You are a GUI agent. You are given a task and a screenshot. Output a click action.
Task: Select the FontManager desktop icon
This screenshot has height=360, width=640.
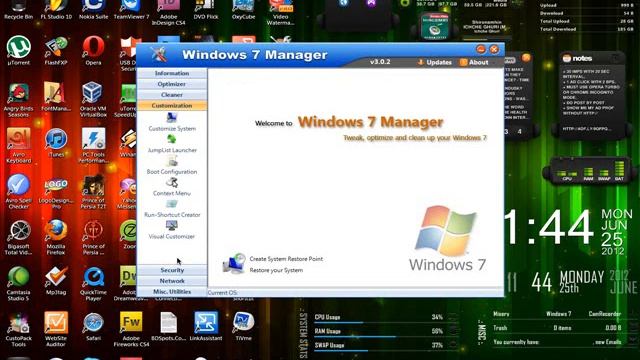point(56,97)
